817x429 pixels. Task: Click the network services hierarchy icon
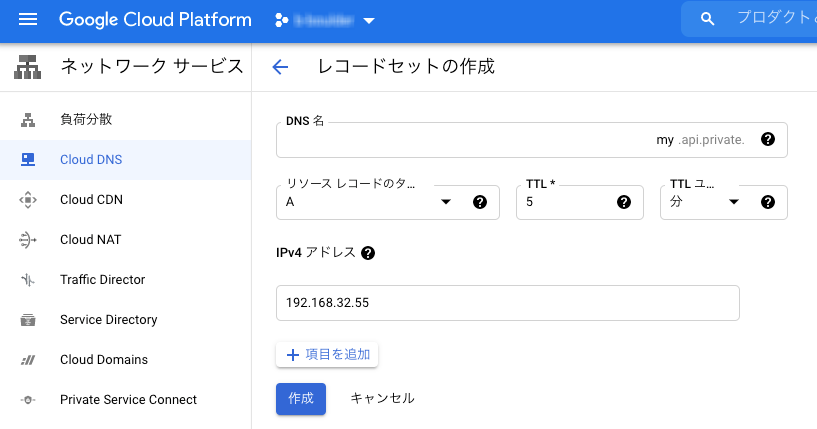click(27, 67)
